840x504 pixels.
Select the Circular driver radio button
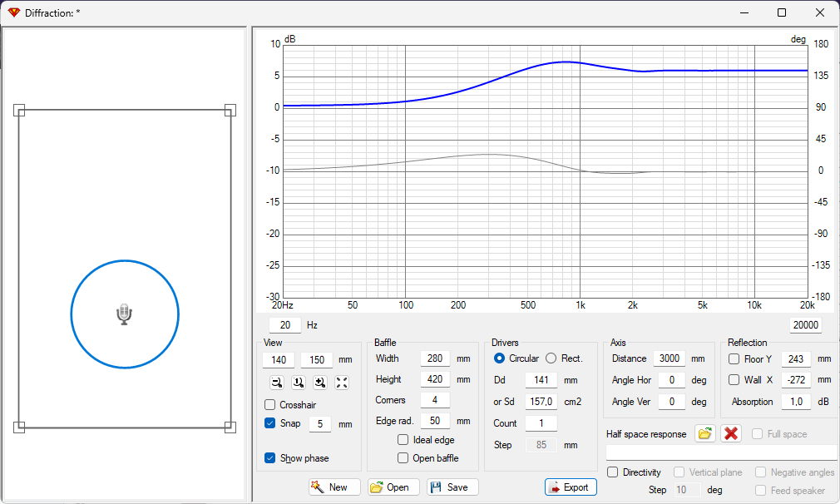(499, 358)
